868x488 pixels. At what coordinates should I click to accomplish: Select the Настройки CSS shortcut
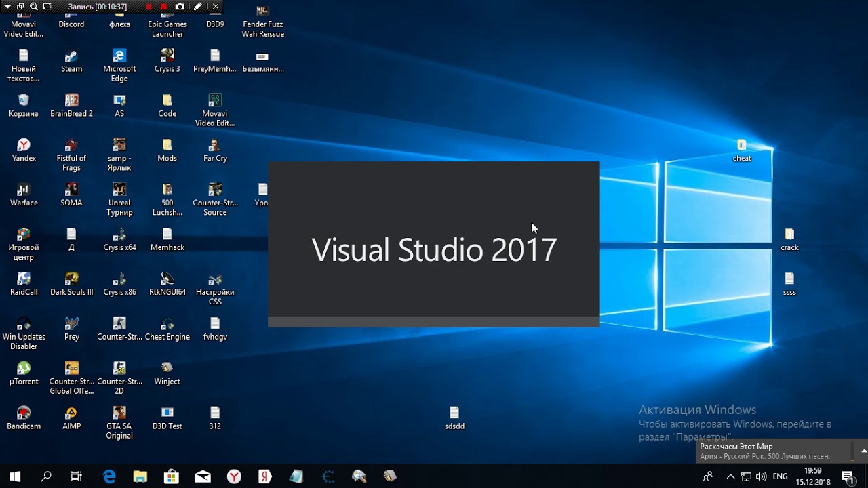[x=215, y=289]
